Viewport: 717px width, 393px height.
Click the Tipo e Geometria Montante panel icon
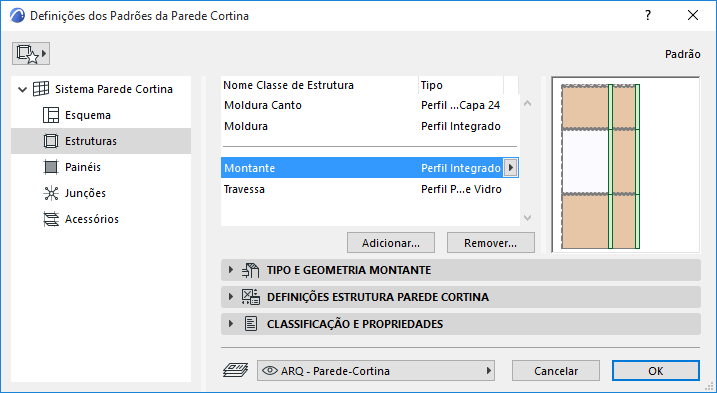(x=251, y=270)
